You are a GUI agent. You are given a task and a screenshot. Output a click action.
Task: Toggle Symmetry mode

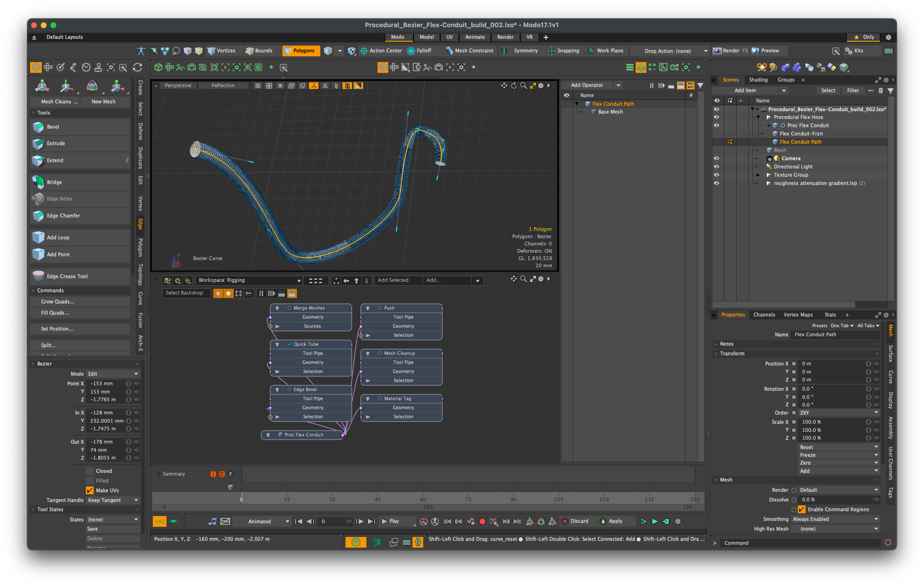(521, 51)
